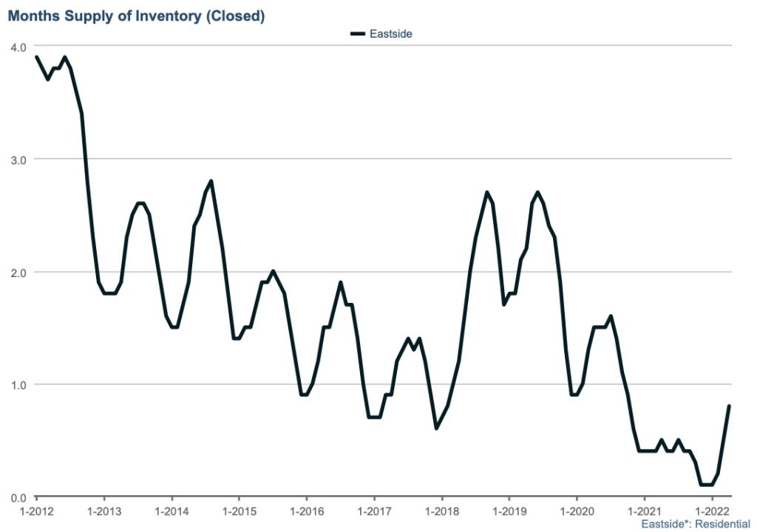Pick the 1-2015 date label
The height and width of the screenshot is (532, 757).
[238, 511]
